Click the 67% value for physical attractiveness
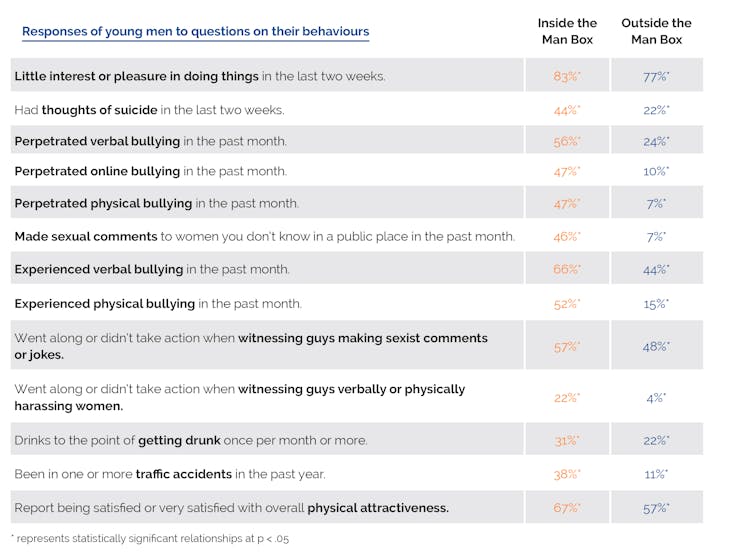This screenshot has height=558, width=754. tap(566, 509)
